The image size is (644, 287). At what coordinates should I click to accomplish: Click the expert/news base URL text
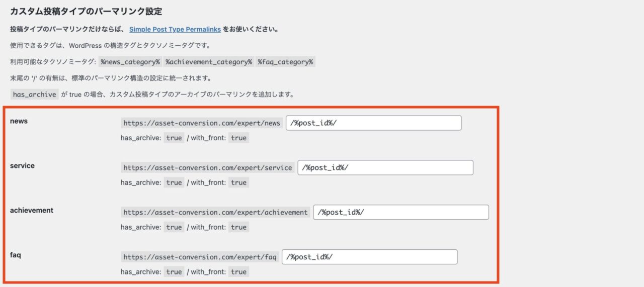click(x=202, y=123)
